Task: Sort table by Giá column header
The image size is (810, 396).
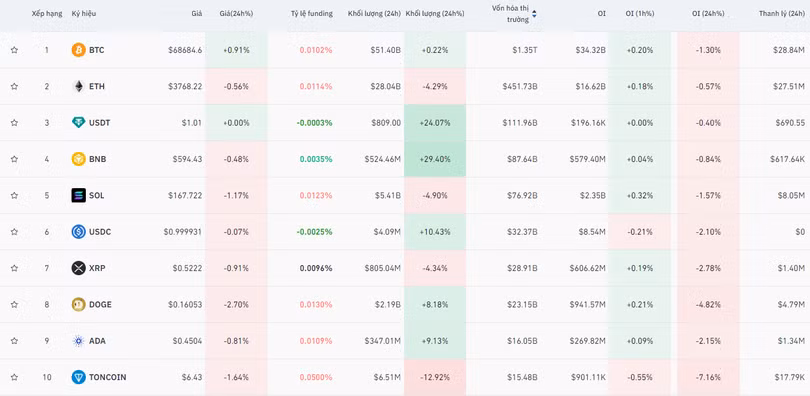Action: point(196,14)
